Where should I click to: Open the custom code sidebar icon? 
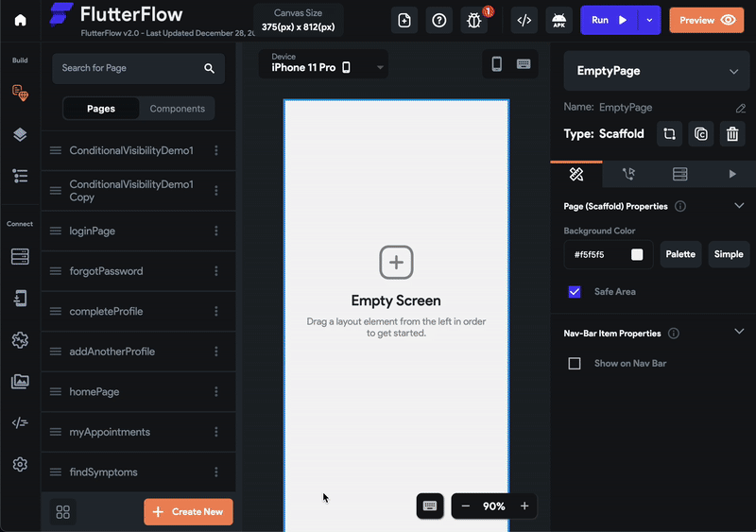click(x=20, y=423)
